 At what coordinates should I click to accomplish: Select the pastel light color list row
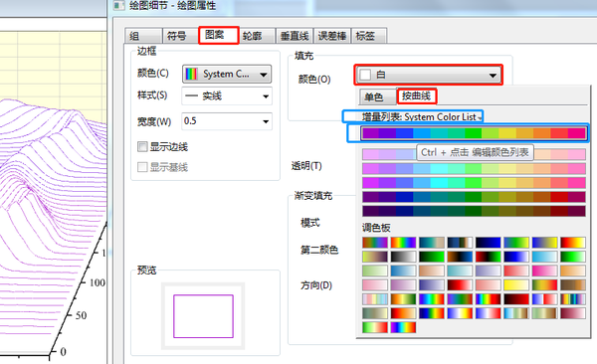pos(474,154)
